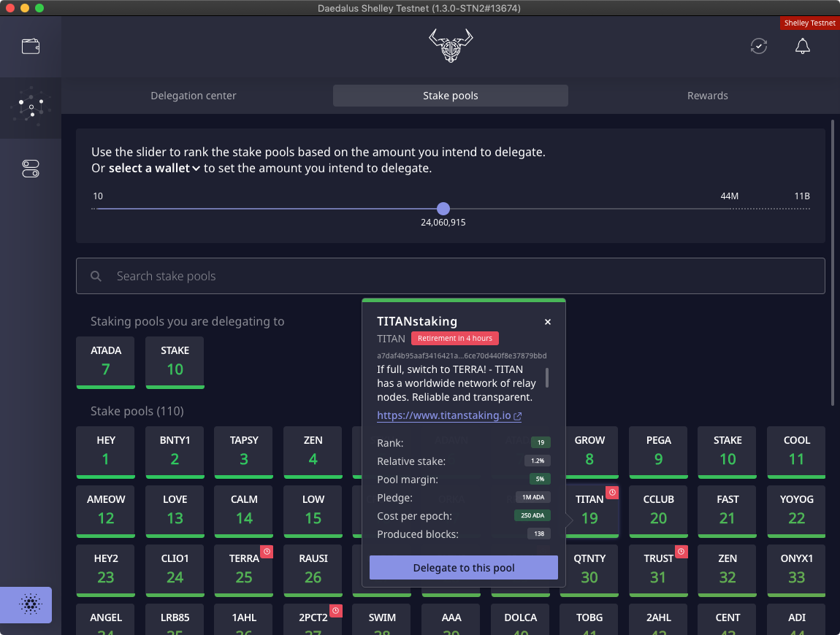Open the settings toggles sidebar icon
Viewport: 840px width, 635px height.
31,169
